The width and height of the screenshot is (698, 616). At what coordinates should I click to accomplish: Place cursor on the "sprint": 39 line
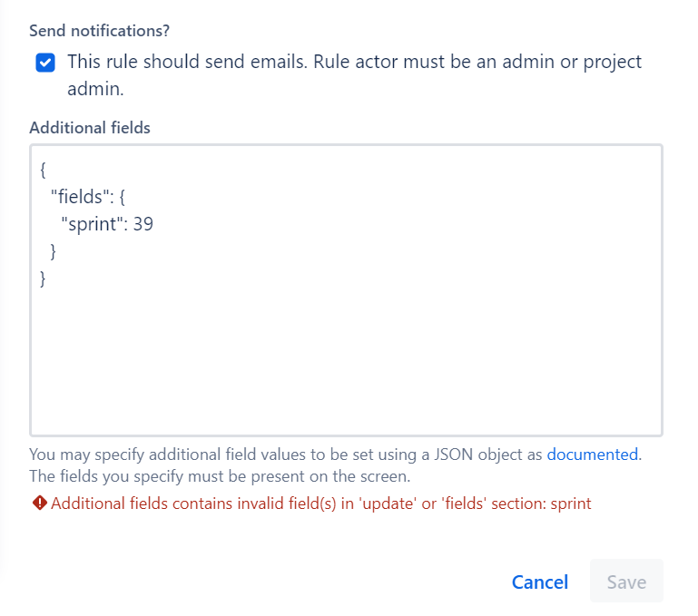(107, 224)
